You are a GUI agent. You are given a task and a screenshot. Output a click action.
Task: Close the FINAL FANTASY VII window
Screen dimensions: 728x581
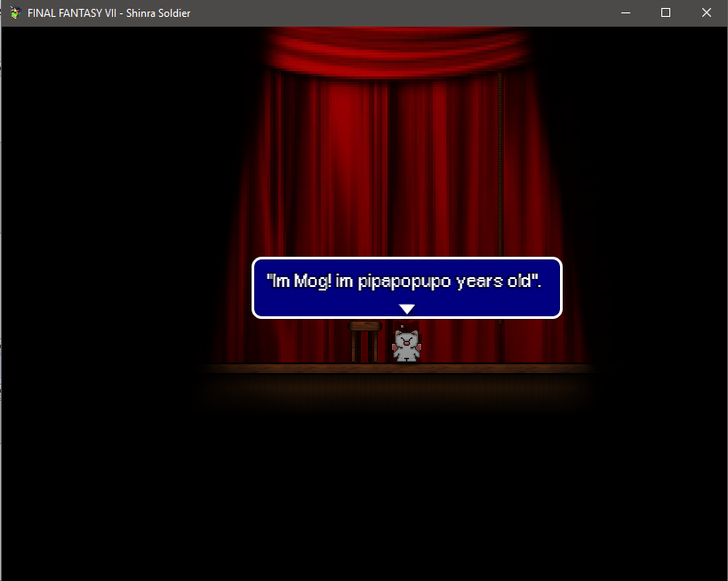click(707, 13)
